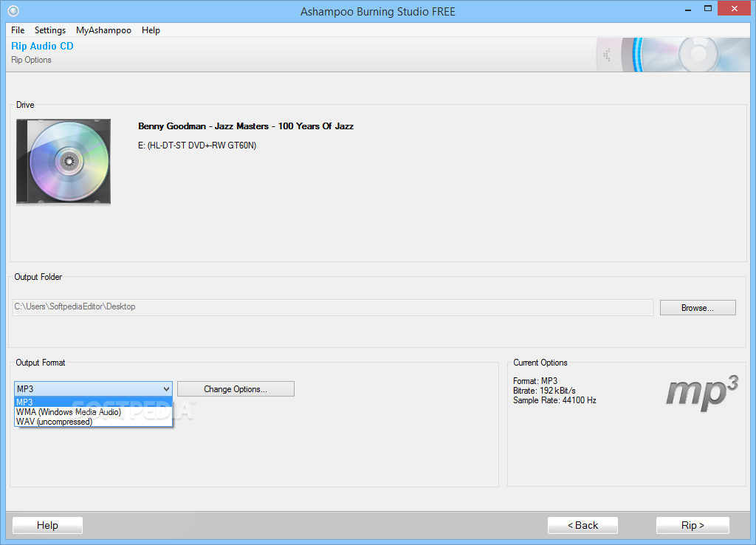Open the Help menu in menu bar
Image resolution: width=756 pixels, height=545 pixels.
coord(151,30)
